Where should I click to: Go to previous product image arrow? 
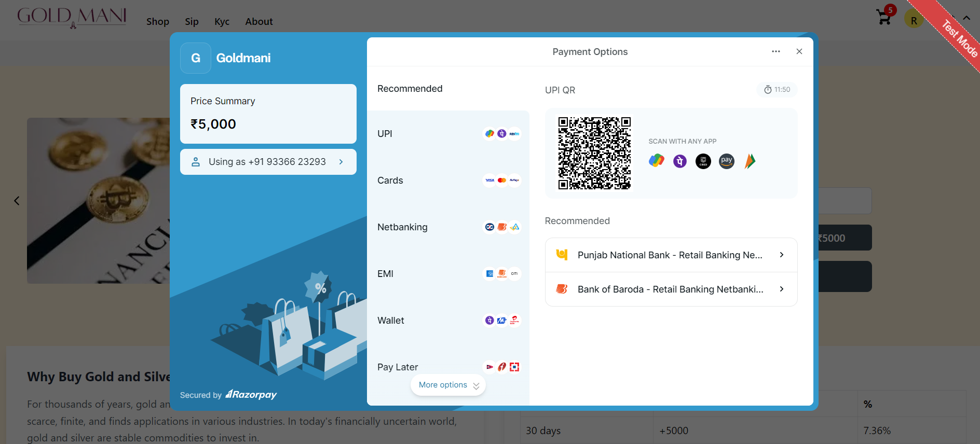click(17, 201)
